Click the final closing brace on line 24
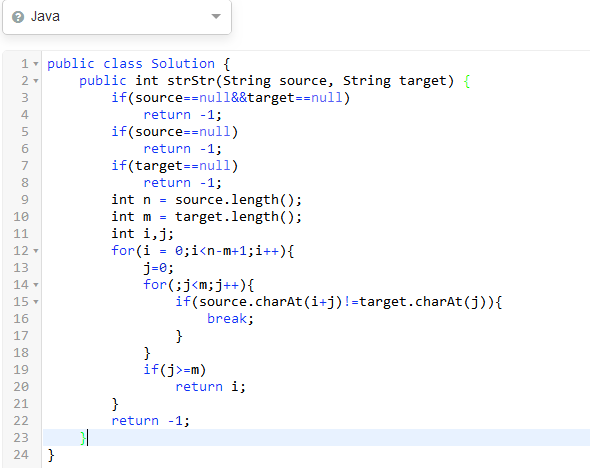This screenshot has width=590, height=468. (51, 455)
